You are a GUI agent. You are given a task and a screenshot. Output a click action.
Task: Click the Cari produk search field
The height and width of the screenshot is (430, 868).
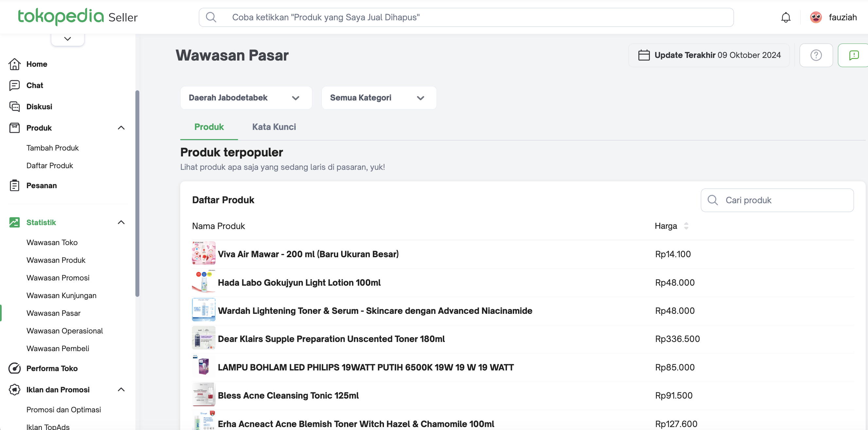click(782, 200)
